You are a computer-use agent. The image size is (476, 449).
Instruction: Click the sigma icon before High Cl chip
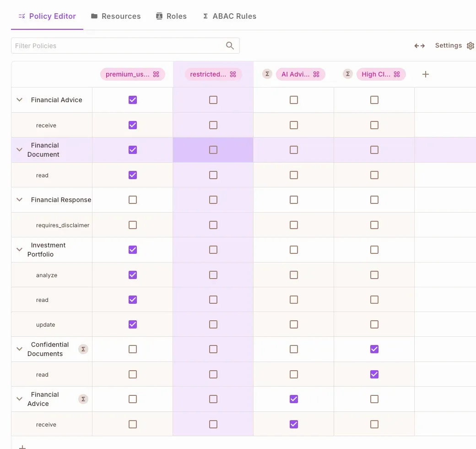(x=348, y=74)
